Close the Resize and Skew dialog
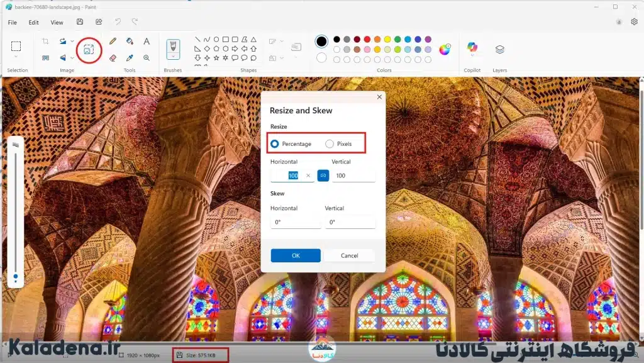 (x=379, y=97)
